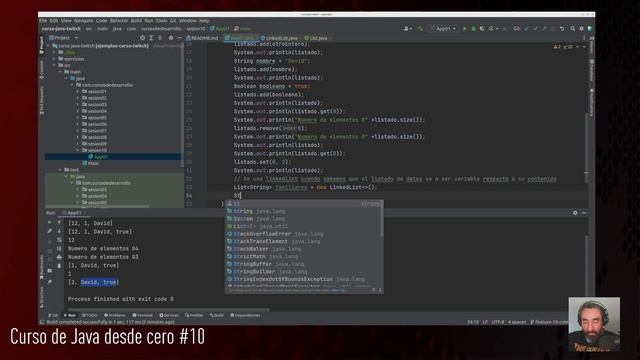640x360 pixels.
Task: Minimize Run panel with minus icon
Action: pyautogui.click(x=584, y=213)
